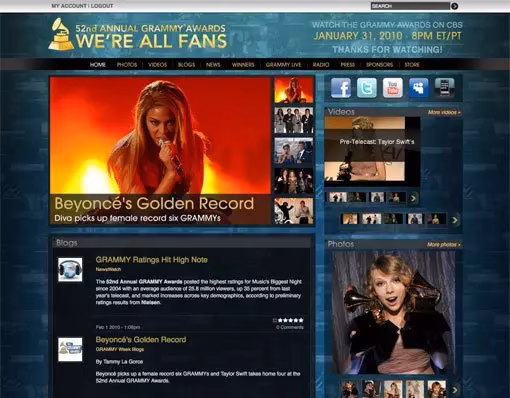
Task: Open RADIO navigation item
Action: [321, 65]
